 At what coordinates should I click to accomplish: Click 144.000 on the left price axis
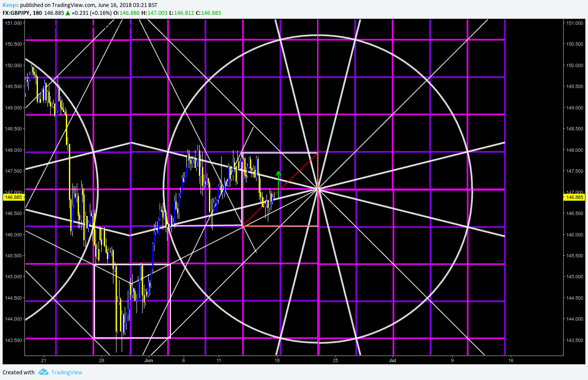[x=13, y=319]
